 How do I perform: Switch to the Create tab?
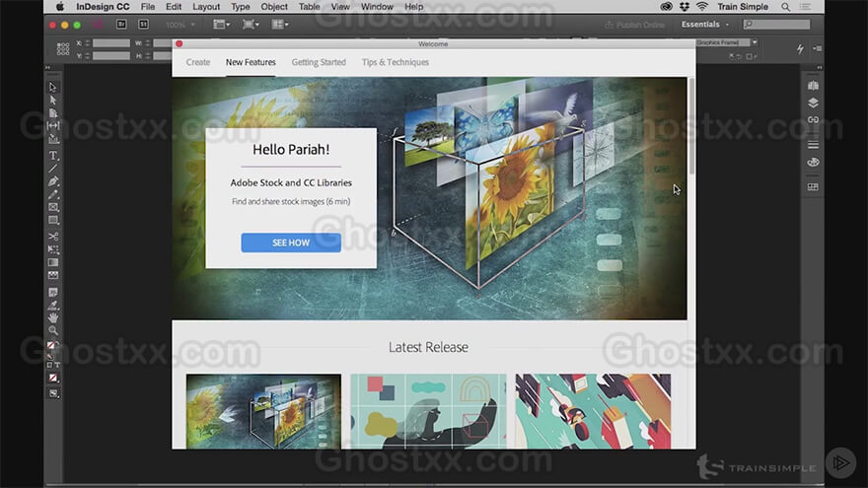198,62
